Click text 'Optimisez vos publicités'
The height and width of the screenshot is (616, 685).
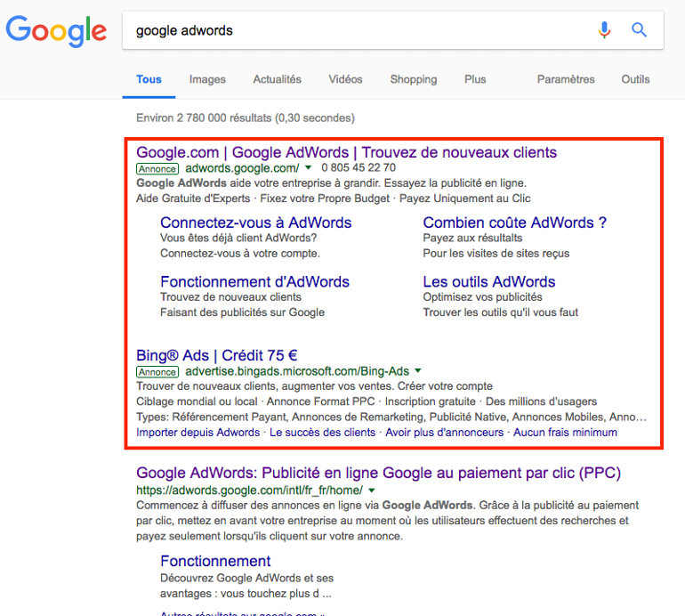tap(482, 296)
